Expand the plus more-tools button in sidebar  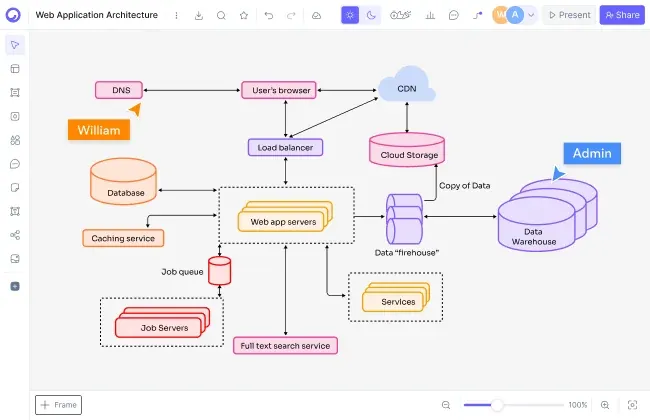pyautogui.click(x=15, y=286)
